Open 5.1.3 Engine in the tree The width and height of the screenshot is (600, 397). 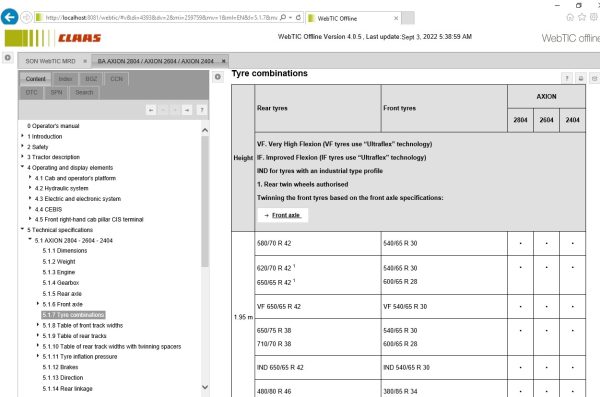(x=59, y=272)
